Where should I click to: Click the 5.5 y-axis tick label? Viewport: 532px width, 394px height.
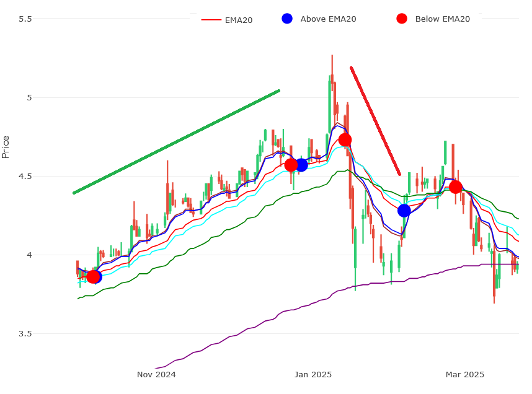coord(25,19)
